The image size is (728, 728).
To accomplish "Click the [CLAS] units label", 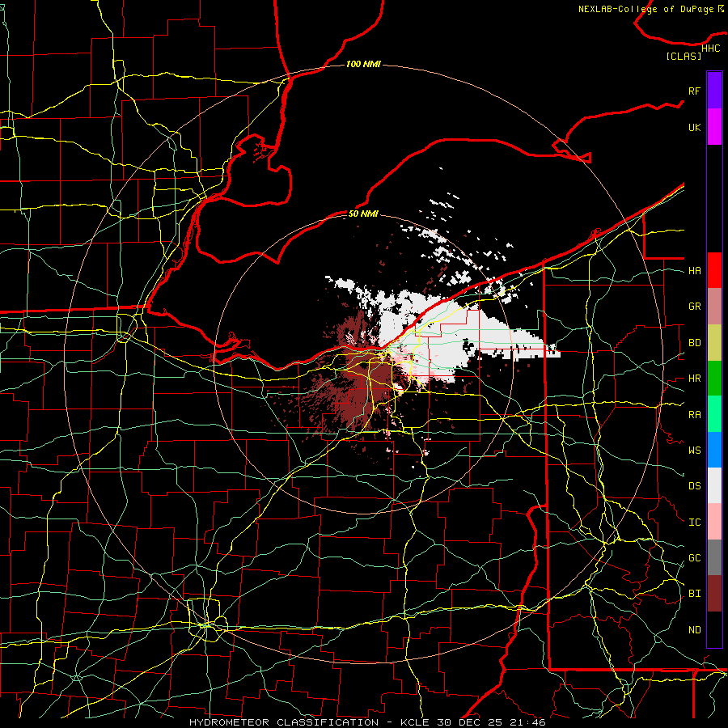I will pos(684,56).
